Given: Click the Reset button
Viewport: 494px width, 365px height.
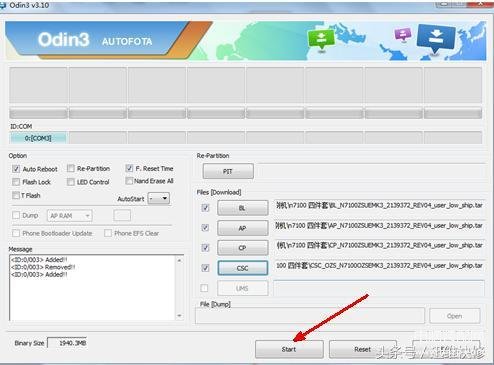Looking at the screenshot, I should coord(363,349).
